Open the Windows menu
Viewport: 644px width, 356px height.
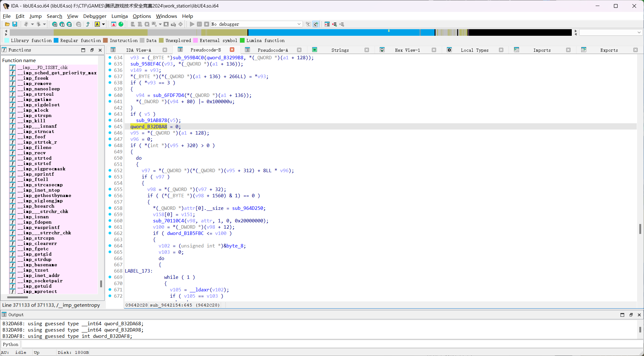pyautogui.click(x=166, y=16)
